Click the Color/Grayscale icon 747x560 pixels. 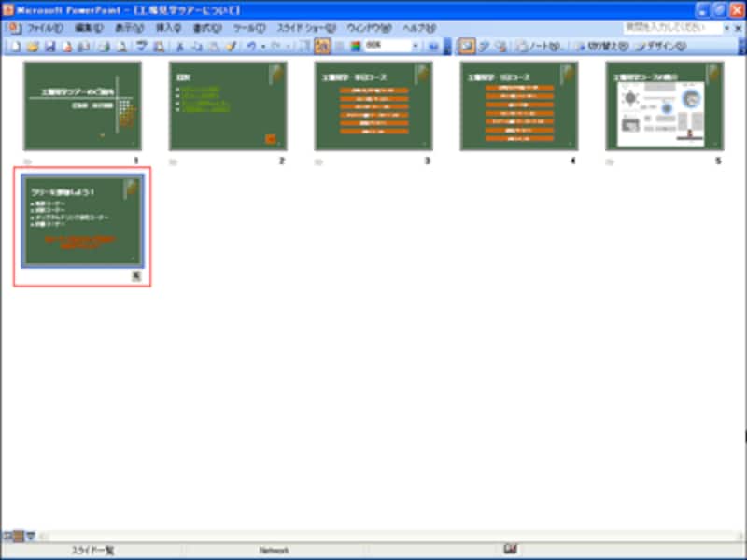tap(356, 46)
